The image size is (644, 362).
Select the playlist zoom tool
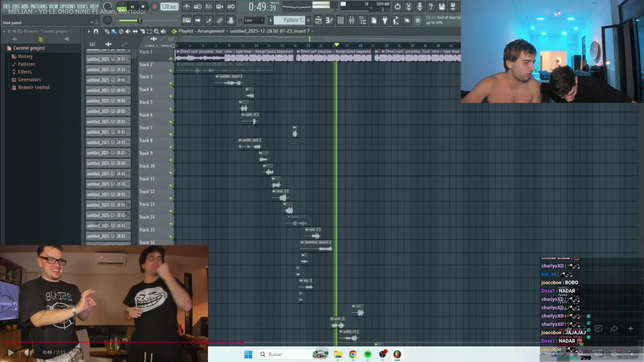coord(156,31)
